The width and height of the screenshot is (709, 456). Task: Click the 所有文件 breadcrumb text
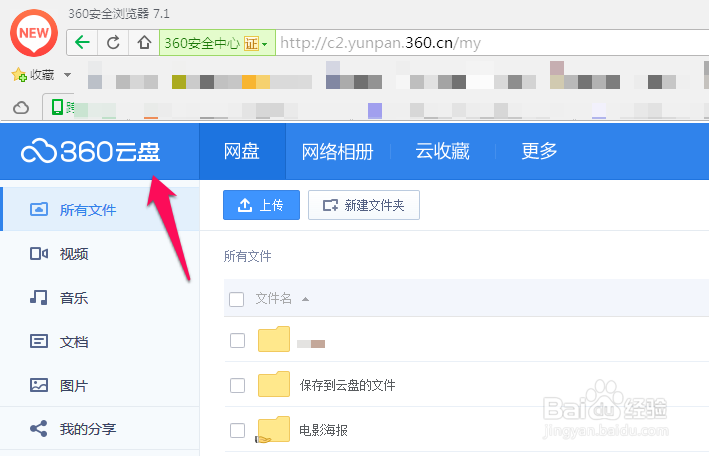pyautogui.click(x=247, y=256)
